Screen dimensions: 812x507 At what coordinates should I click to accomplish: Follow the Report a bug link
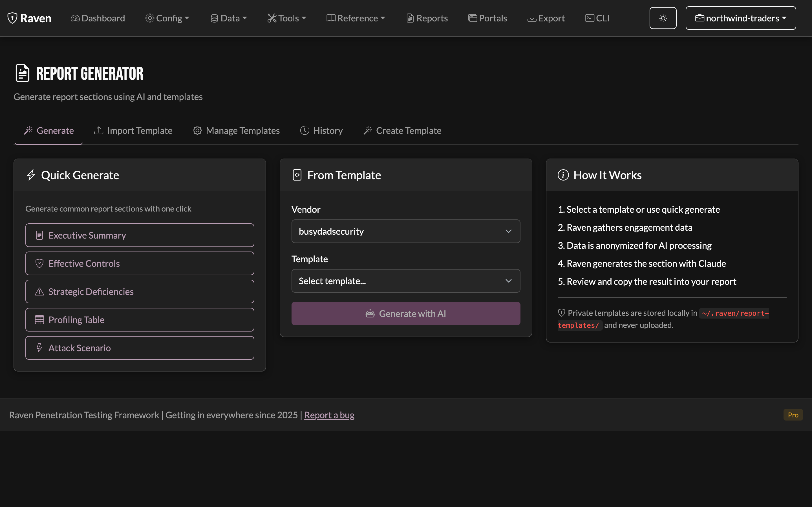pos(329,415)
